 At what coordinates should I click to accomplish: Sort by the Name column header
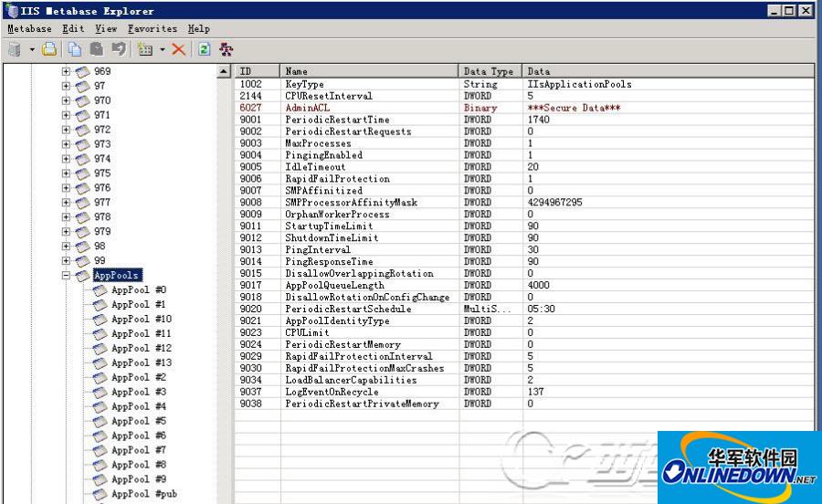pyautogui.click(x=370, y=71)
